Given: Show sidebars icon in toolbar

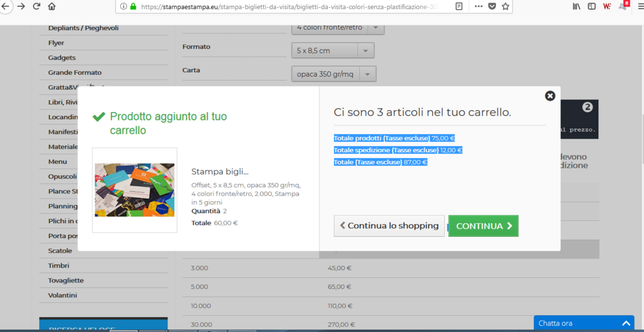Looking at the screenshot, I should [x=591, y=6].
